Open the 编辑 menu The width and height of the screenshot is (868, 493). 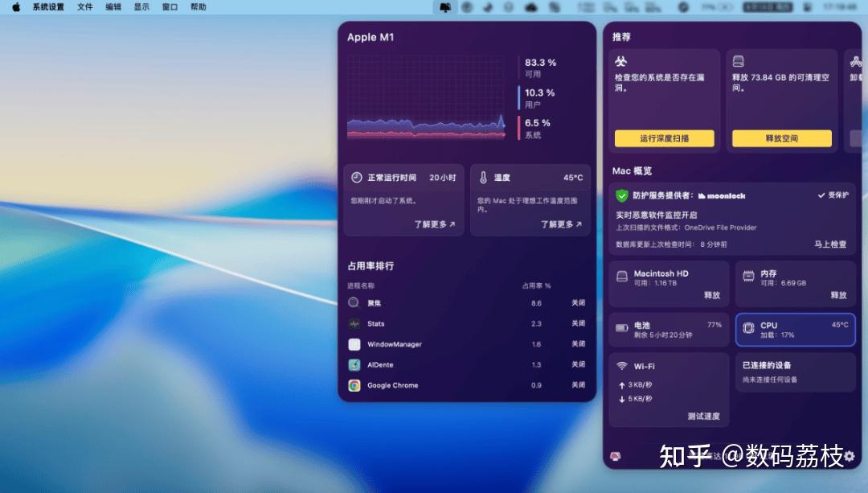(113, 7)
